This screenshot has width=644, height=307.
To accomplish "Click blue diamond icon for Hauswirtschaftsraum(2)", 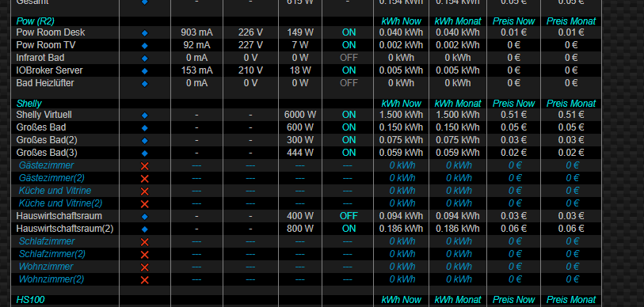I will pos(145,229).
